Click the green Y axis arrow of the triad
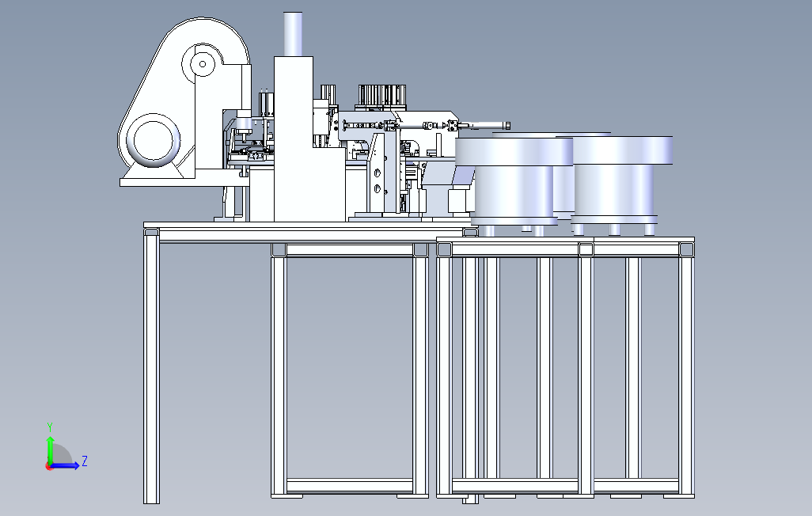The width and height of the screenshot is (812, 516). pyautogui.click(x=50, y=450)
